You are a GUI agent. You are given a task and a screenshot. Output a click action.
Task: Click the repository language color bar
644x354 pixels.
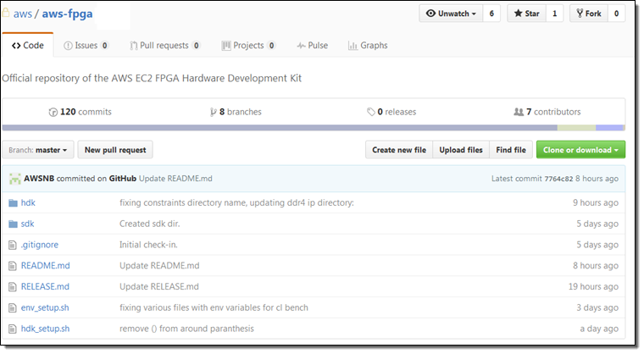(x=313, y=128)
